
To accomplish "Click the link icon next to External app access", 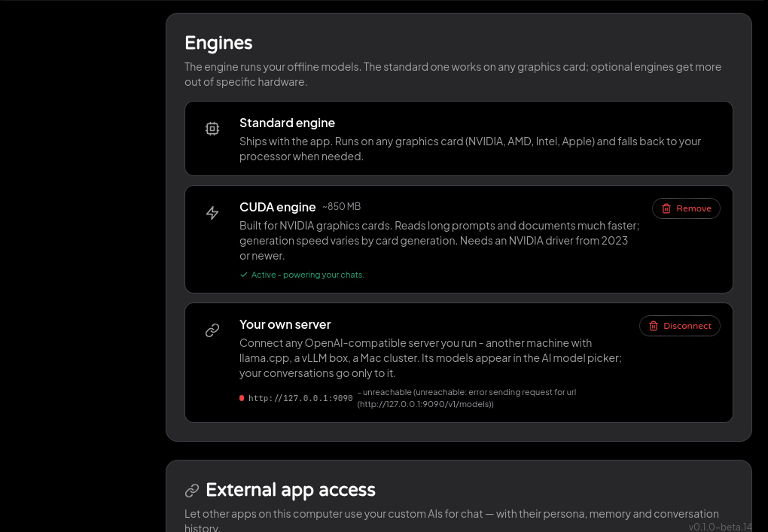I will click(192, 491).
